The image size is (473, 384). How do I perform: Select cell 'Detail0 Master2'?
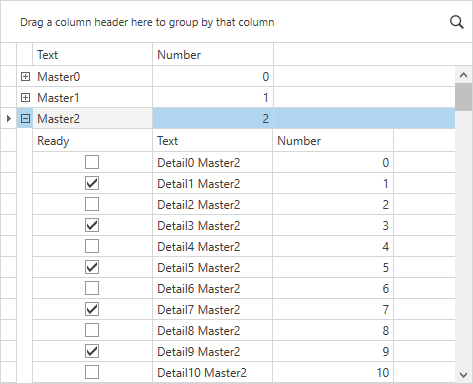pyautogui.click(x=213, y=162)
